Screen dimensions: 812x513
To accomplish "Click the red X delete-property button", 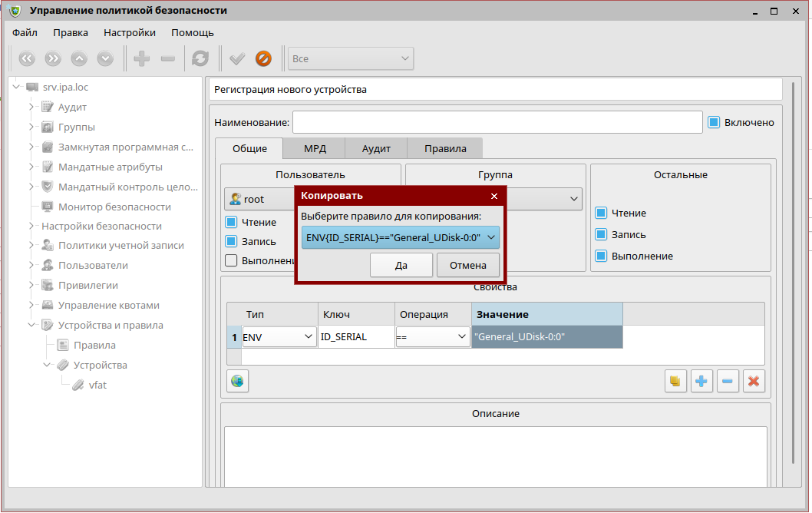I will click(754, 381).
